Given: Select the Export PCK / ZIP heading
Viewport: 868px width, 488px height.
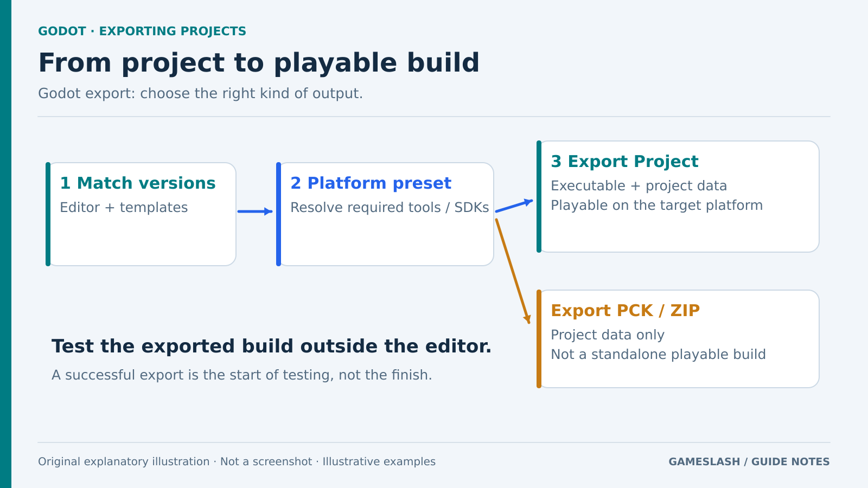Looking at the screenshot, I should (x=625, y=311).
